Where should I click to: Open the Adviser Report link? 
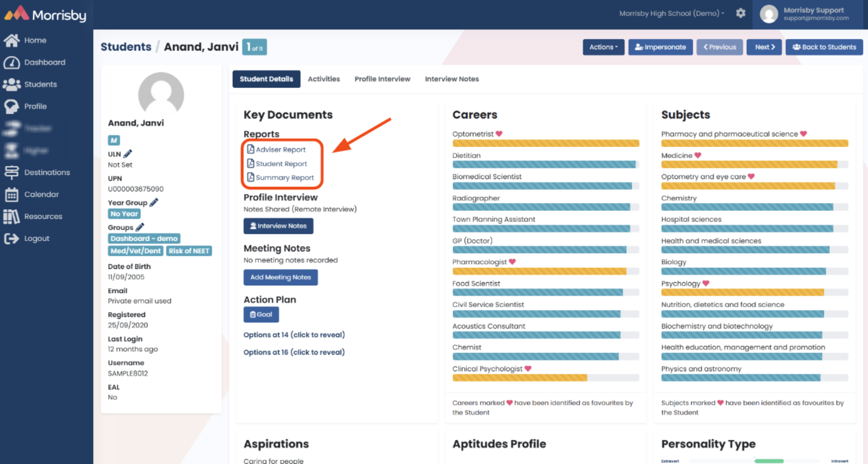click(x=280, y=150)
